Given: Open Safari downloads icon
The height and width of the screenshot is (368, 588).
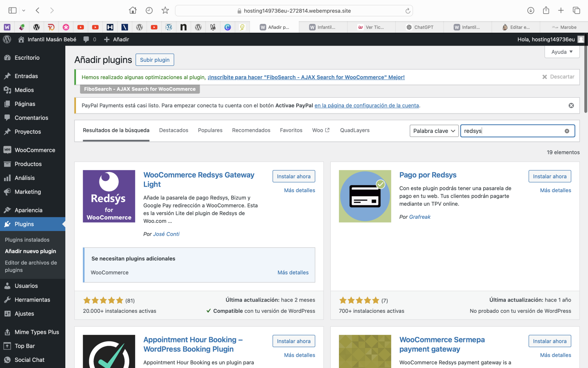Looking at the screenshot, I should click(530, 11).
